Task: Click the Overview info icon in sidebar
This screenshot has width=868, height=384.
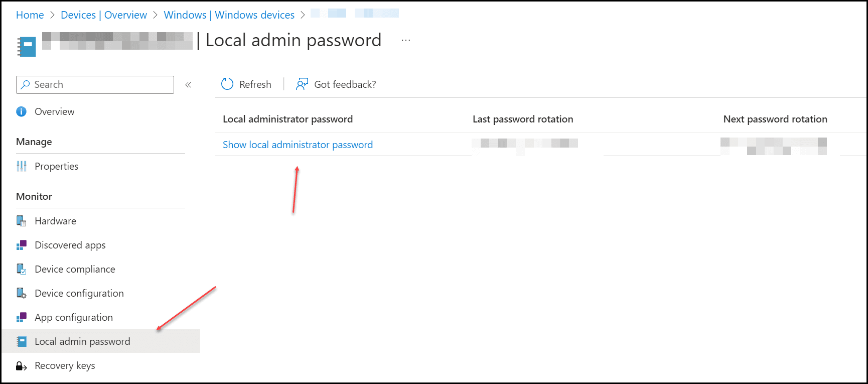Action: 21,111
